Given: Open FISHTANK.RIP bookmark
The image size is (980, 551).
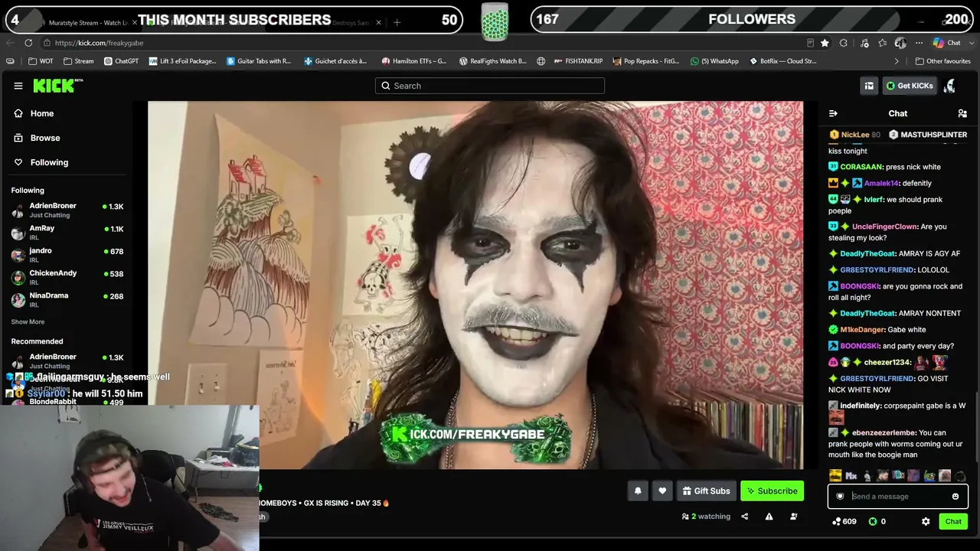Looking at the screenshot, I should [x=578, y=61].
